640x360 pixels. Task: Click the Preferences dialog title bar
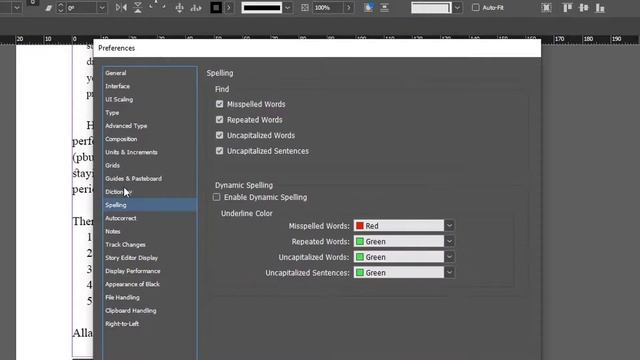pyautogui.click(x=317, y=48)
